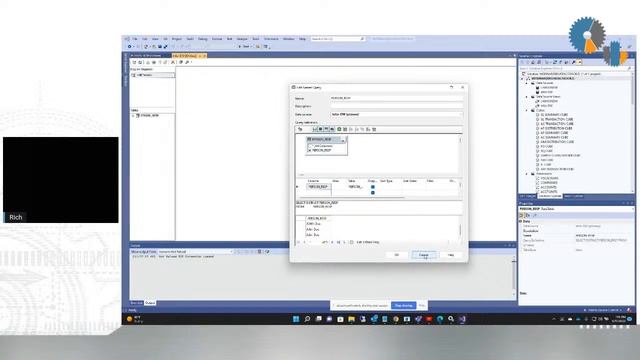The width and height of the screenshot is (640, 360).
Task: Click the Show Grid Pane toolbar icon
Action: 320,129
